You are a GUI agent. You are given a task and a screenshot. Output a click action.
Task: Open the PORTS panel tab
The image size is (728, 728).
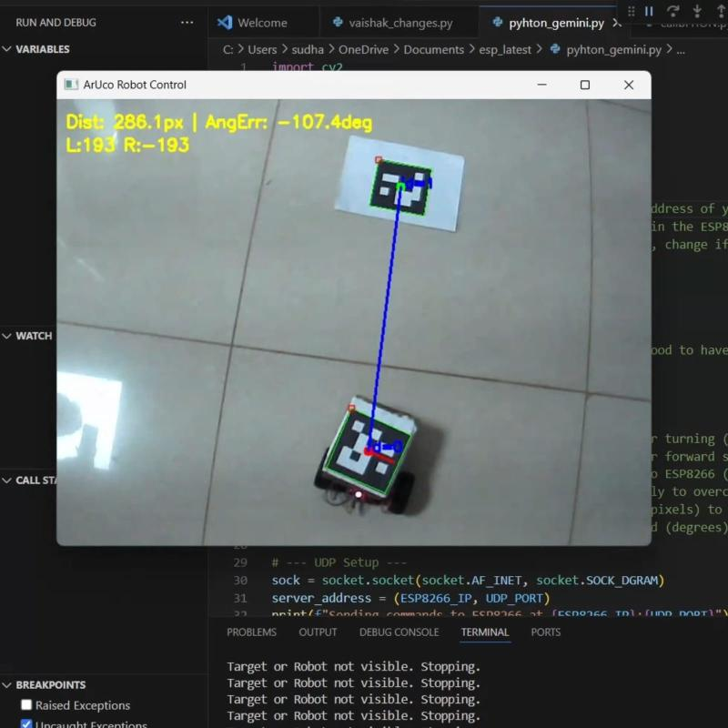545,632
